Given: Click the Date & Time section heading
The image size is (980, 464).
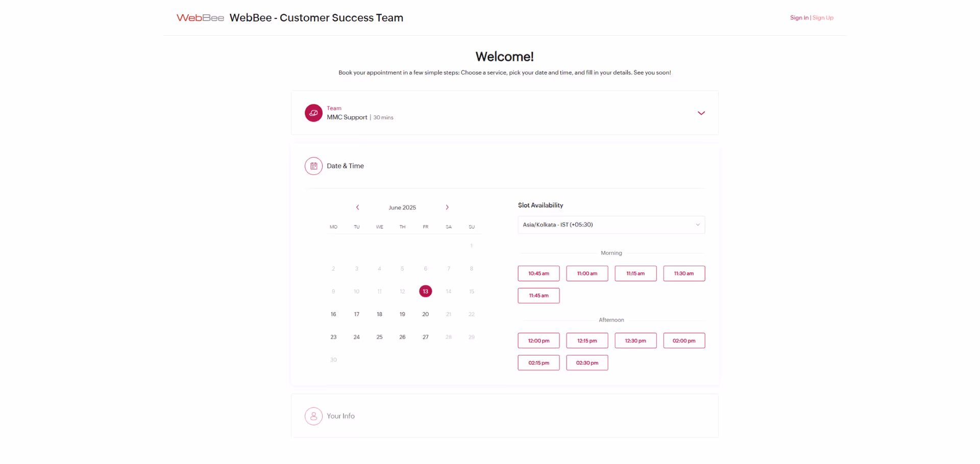Looking at the screenshot, I should [345, 166].
